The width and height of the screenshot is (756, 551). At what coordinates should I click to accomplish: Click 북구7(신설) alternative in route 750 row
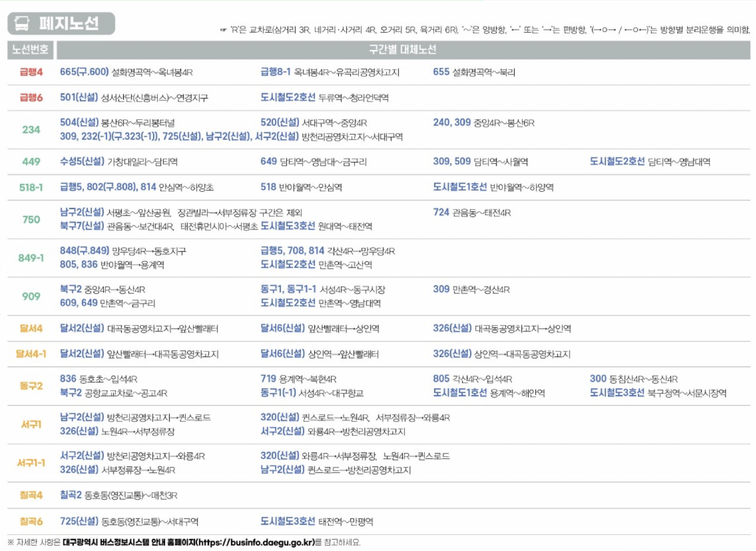coord(80,226)
